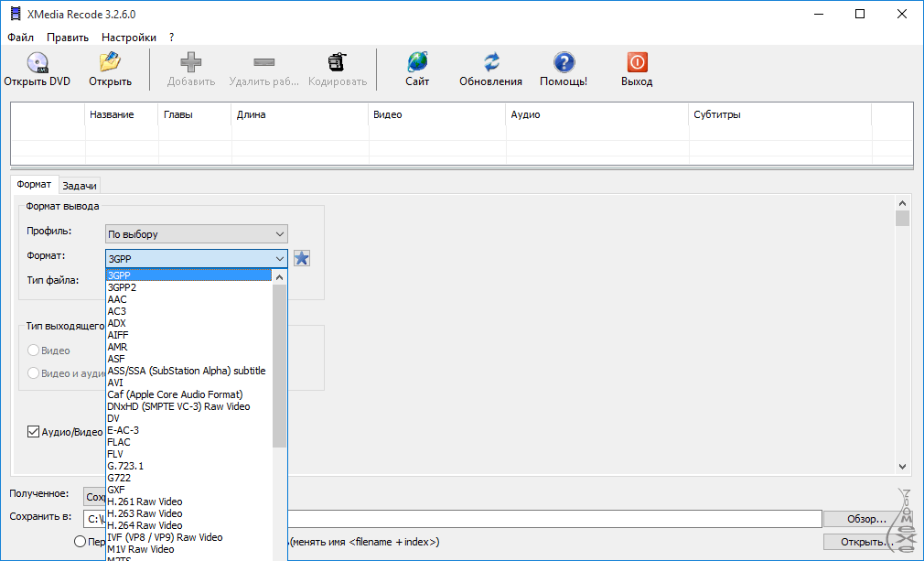Select FLV in the format list
Screen dimensions: 924x561
point(188,454)
